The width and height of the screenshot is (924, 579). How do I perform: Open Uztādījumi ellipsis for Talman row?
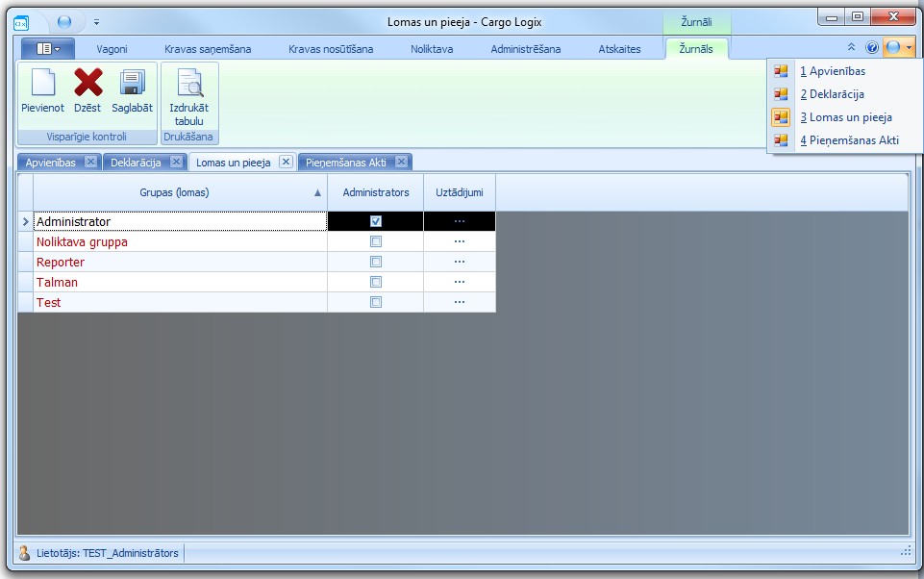[459, 282]
